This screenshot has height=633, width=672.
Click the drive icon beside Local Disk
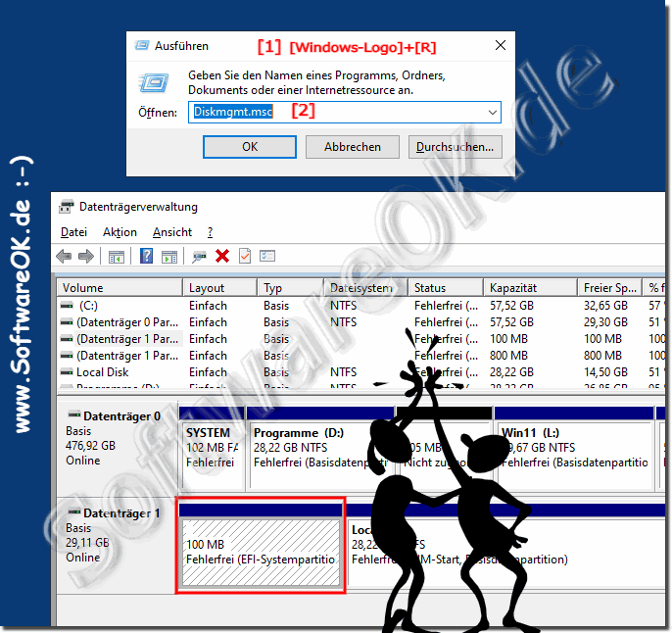(x=67, y=372)
